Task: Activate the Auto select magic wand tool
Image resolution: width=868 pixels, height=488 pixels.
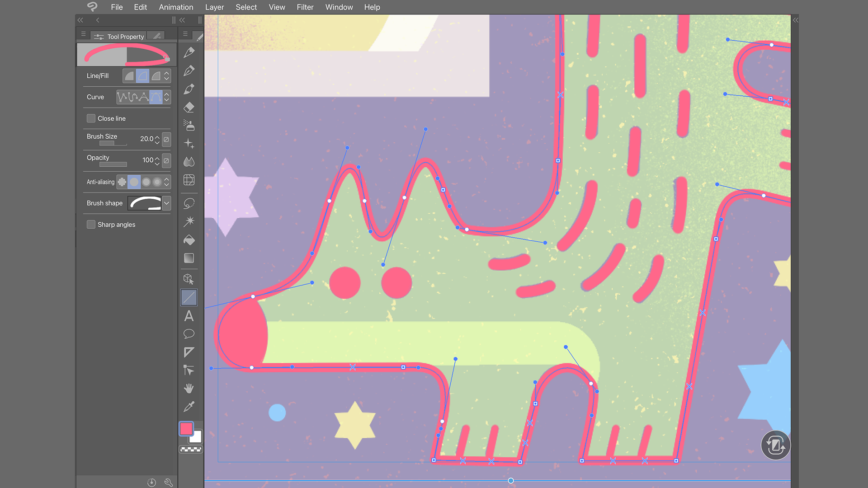Action: tap(189, 221)
